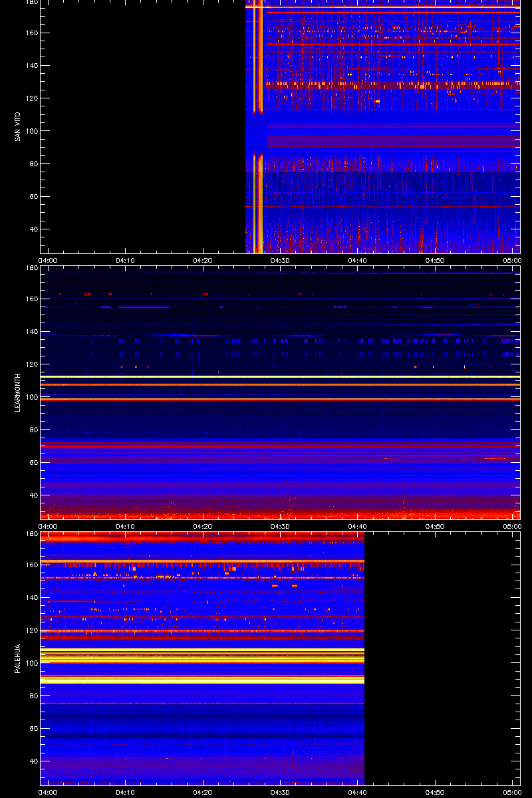Click 05:00 tick under San Vito panel
The width and height of the screenshot is (532, 798).
[512, 260]
